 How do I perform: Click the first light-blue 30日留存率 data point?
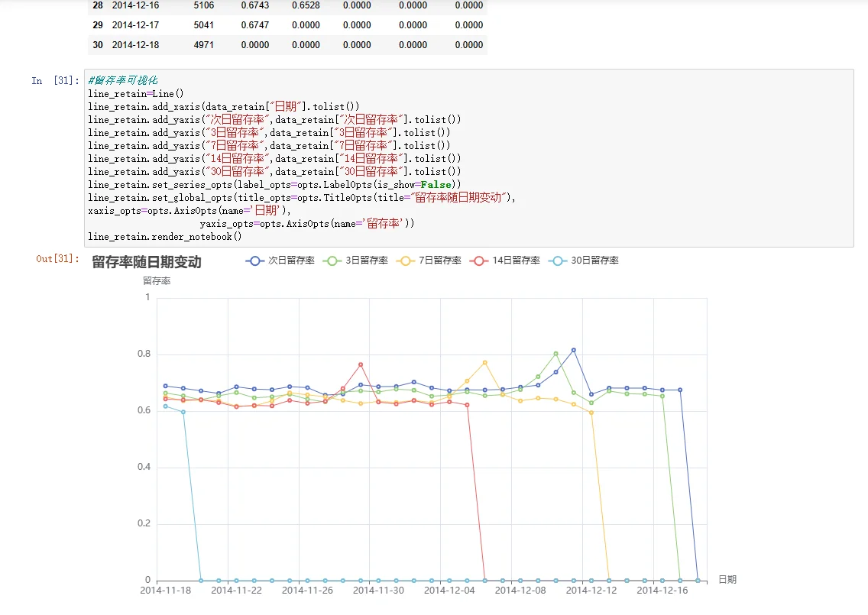pos(166,406)
